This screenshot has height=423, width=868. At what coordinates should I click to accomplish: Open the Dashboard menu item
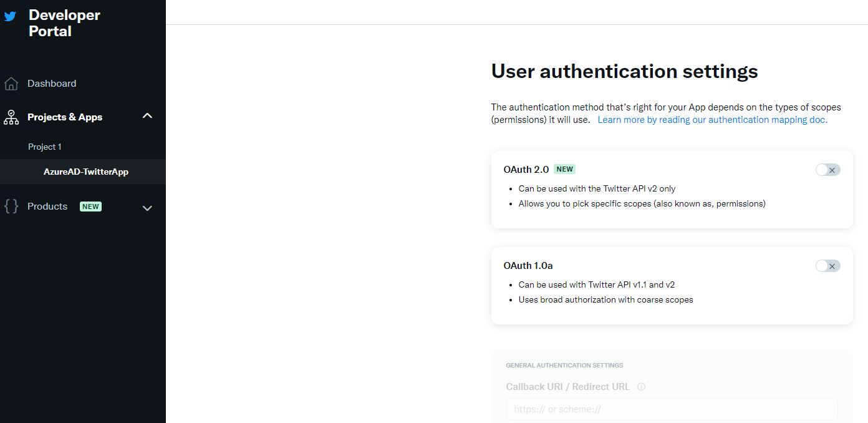(x=52, y=83)
